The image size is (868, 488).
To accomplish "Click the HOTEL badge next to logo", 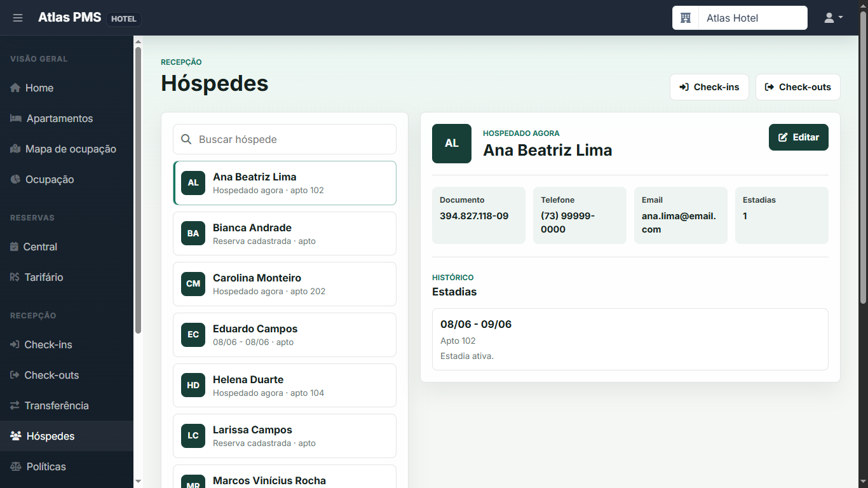I will (124, 19).
